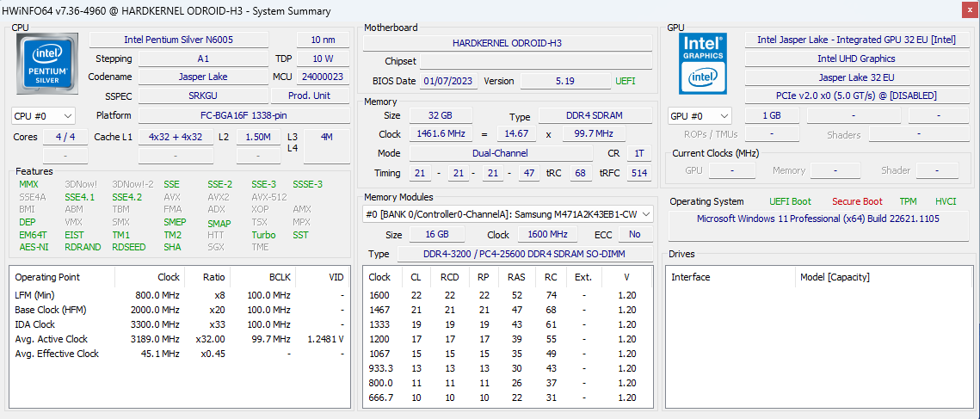Screen dimensions: 980x419
Task: Click the BIOS Date value 01/07/2023
Action: [x=449, y=81]
